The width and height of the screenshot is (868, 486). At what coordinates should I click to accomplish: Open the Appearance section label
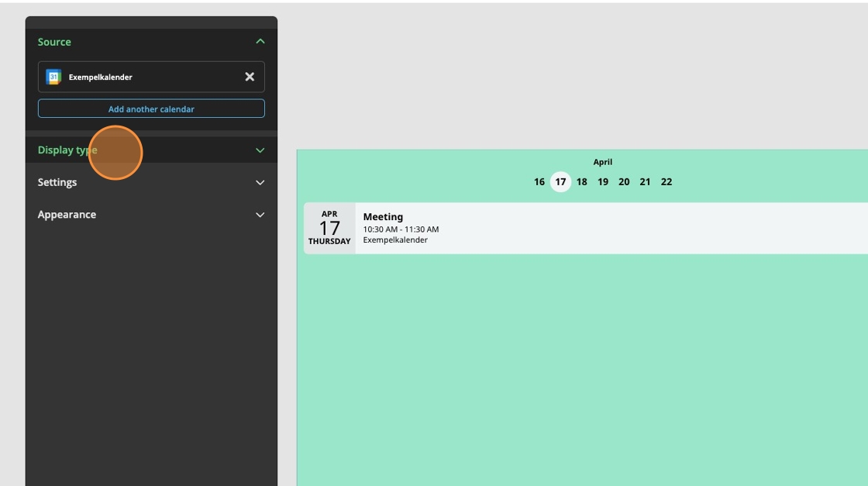point(67,214)
